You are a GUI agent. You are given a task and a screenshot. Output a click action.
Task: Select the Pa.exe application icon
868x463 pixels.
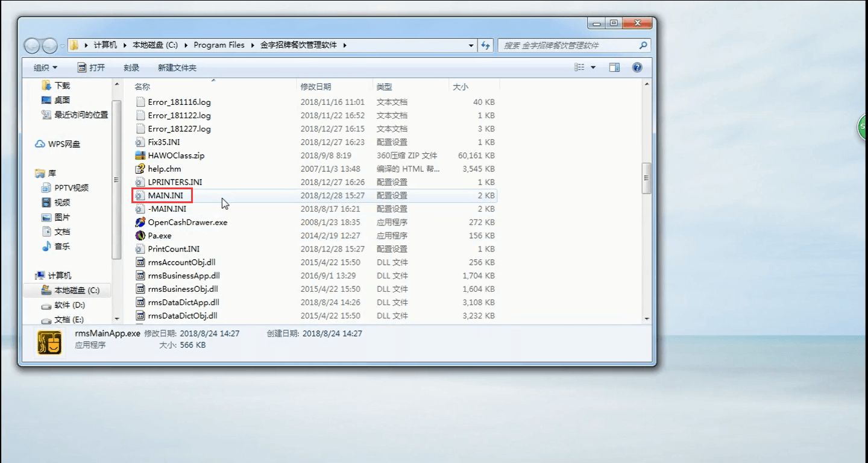tap(140, 236)
